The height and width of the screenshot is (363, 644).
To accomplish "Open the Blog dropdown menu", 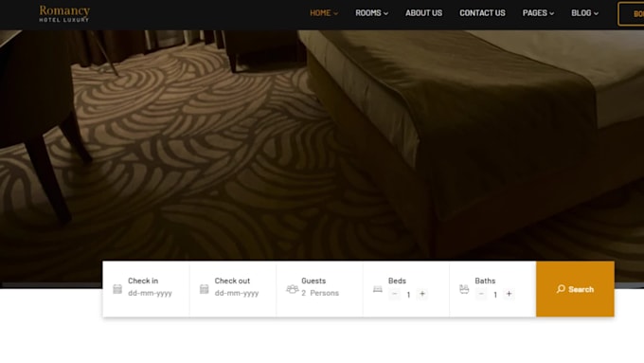I will (x=584, y=12).
